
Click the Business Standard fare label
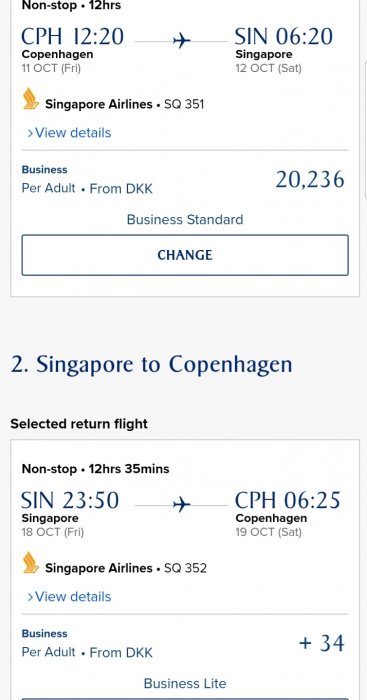(x=185, y=220)
